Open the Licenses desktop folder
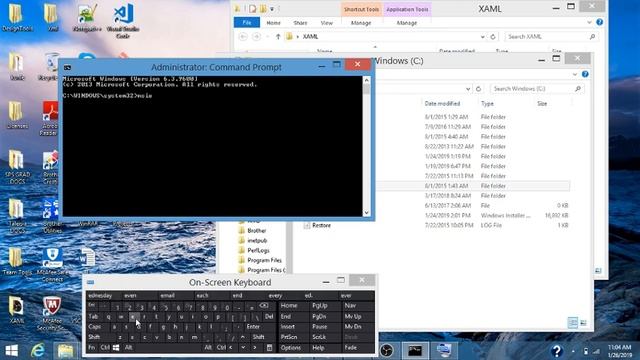The image size is (640, 360). click(x=17, y=114)
